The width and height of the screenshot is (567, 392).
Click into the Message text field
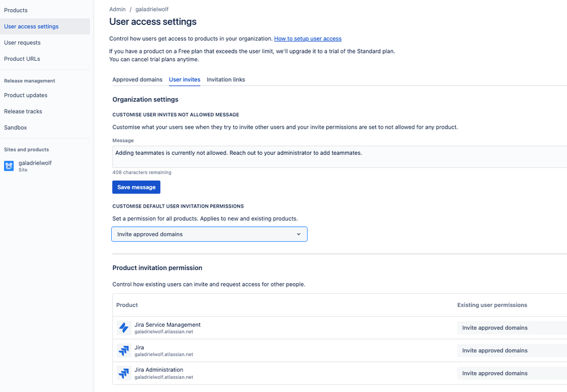pos(339,157)
